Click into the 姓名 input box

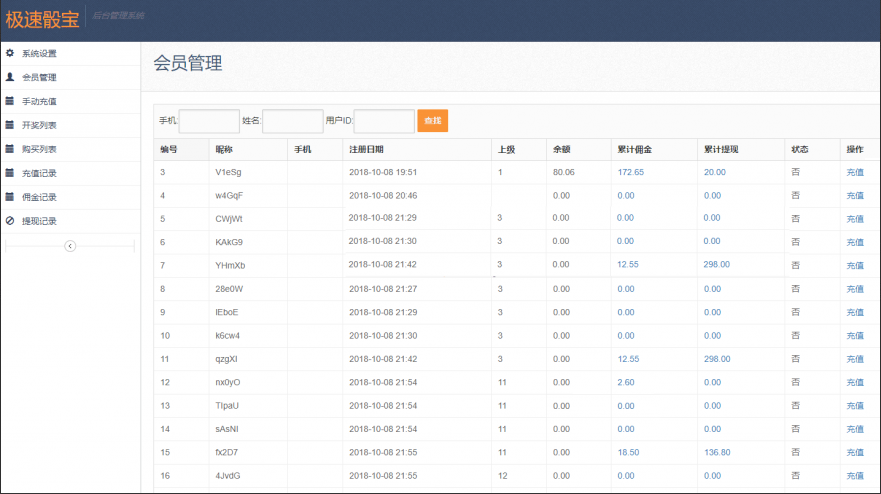coord(292,121)
